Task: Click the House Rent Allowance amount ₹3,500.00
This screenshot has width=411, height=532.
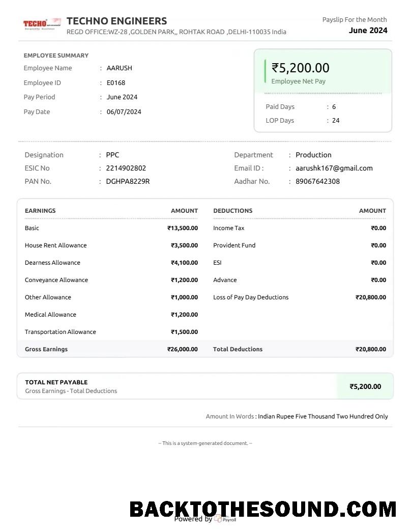Action: click(184, 246)
